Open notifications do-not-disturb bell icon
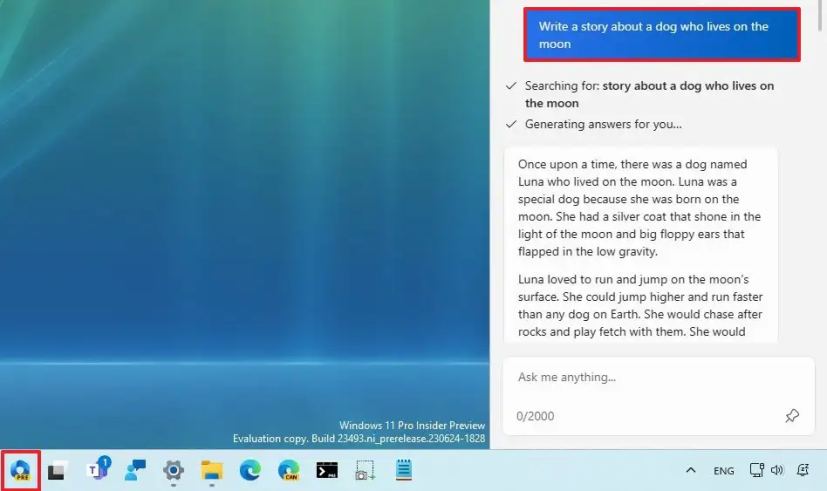The image size is (827, 491). click(803, 470)
